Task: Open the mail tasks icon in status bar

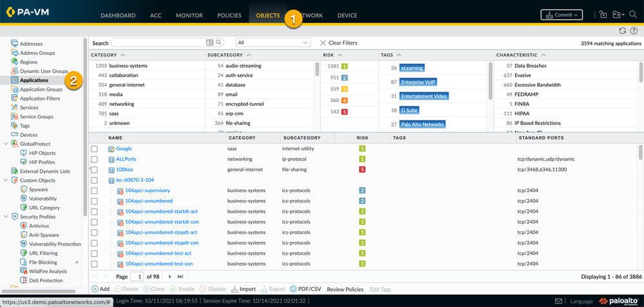Action: coord(558,301)
